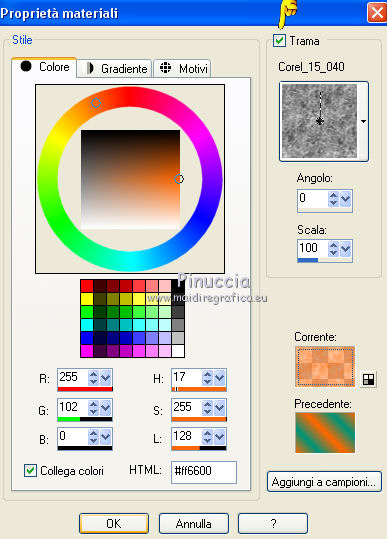
Task: Click the hue ring selector circle
Action: pyautogui.click(x=96, y=103)
